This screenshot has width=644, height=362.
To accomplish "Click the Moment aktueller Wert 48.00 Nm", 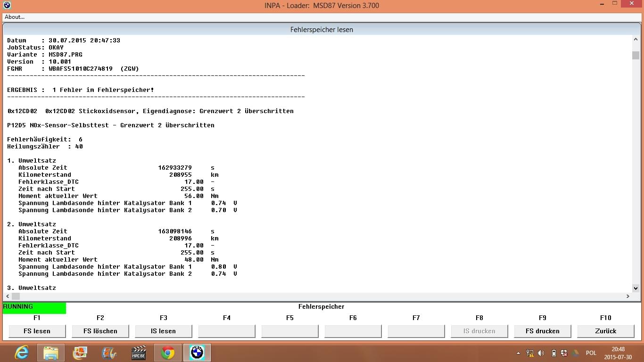I will click(x=201, y=260).
